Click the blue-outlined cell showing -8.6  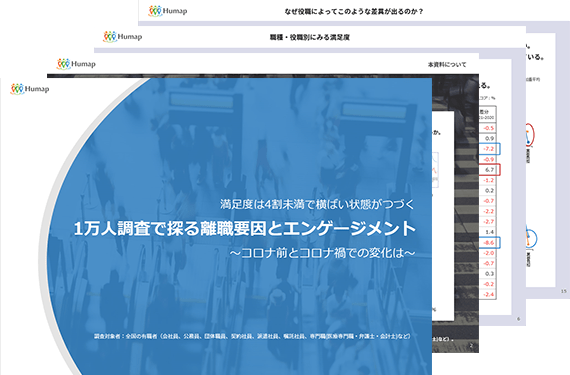490,242
